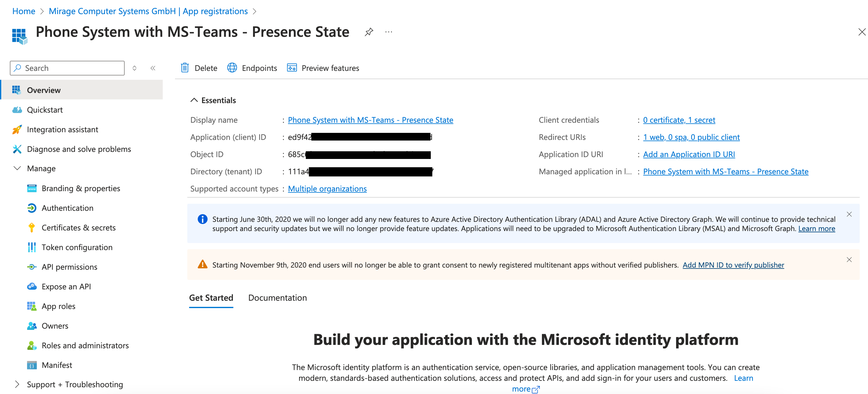Screen dimensions: 868x394
Task: Click the Endpoints globe icon
Action: pos(232,68)
